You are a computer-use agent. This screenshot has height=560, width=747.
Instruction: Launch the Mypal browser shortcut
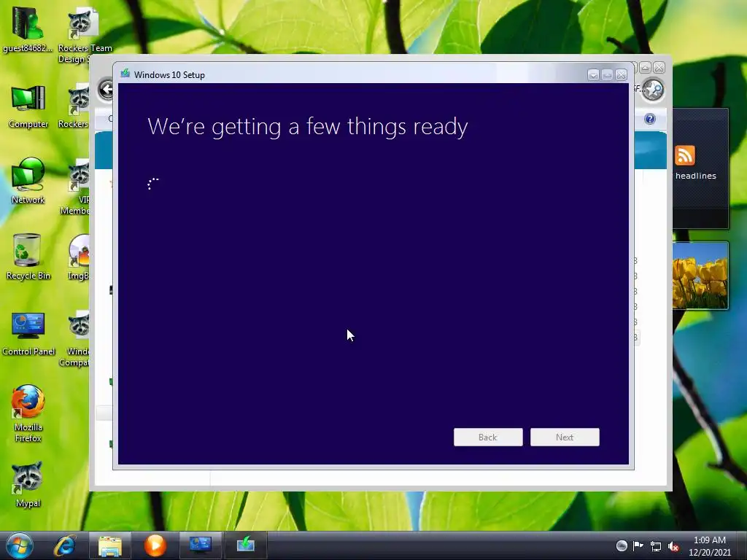coord(28,484)
